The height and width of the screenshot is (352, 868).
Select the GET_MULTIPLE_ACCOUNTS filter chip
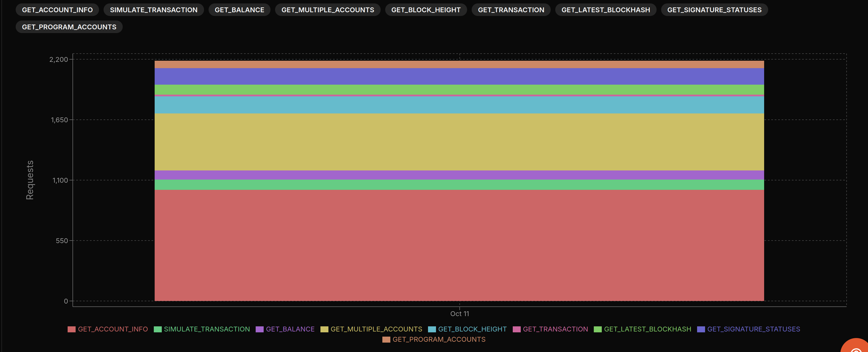point(327,10)
